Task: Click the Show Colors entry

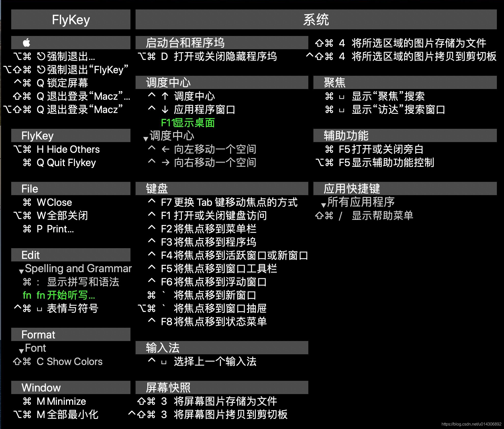Action: pos(74,361)
